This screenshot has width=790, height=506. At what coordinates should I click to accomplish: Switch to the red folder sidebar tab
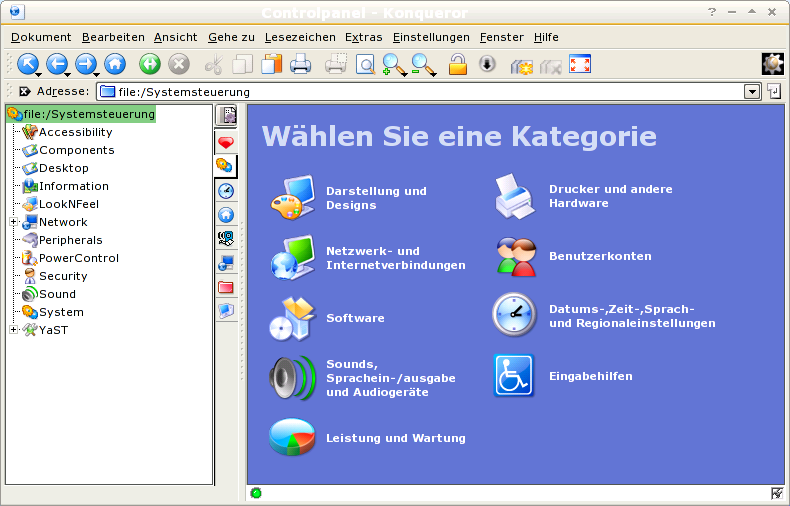coord(226,287)
